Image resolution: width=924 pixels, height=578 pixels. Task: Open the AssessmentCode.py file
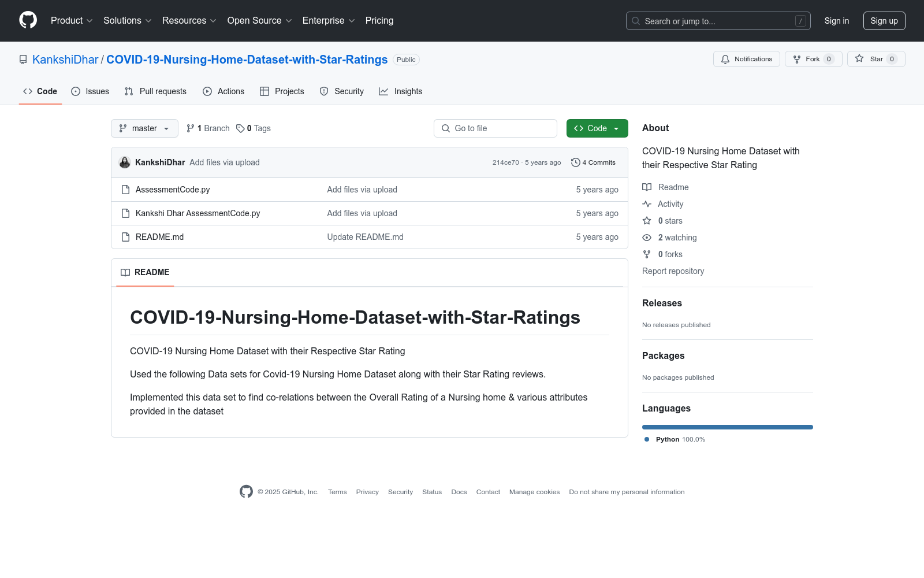click(x=173, y=190)
